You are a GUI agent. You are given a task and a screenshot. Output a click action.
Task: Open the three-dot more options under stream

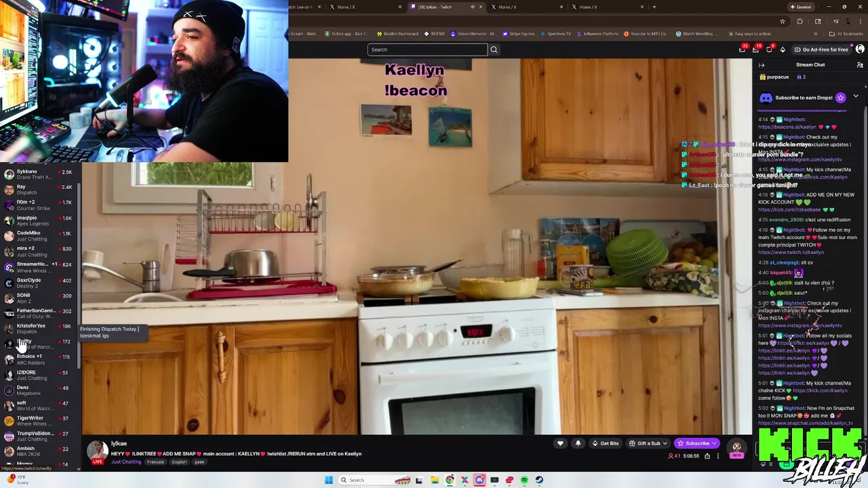pos(717,456)
